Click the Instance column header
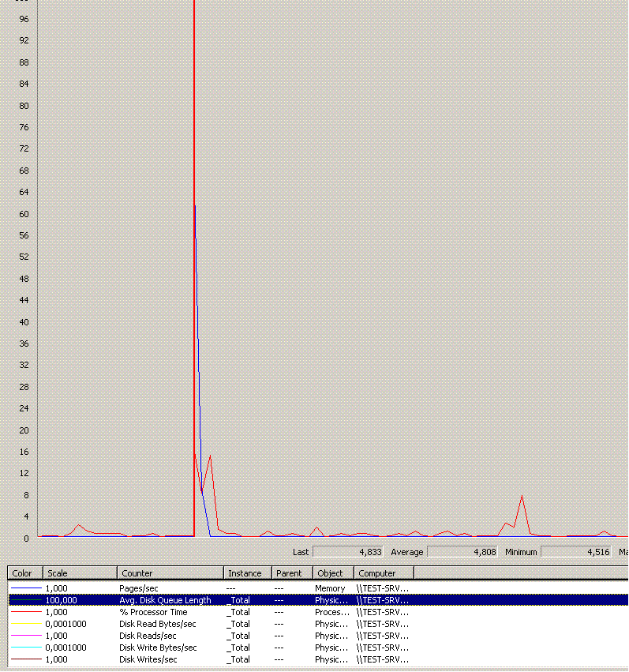 [247, 573]
